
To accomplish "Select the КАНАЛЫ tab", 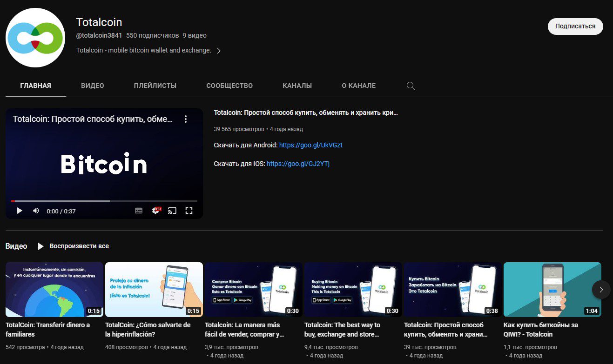I will [297, 86].
